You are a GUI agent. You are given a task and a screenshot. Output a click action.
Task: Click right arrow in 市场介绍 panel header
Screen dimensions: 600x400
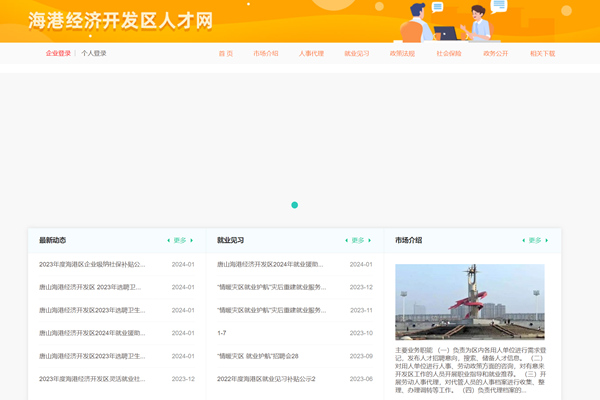tap(546, 240)
